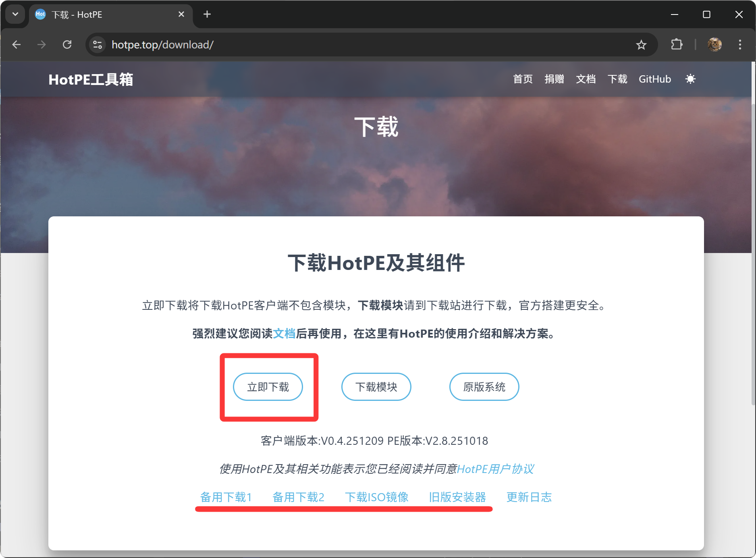Open the Chrome profile avatar
This screenshot has width=756, height=558.
[714, 45]
